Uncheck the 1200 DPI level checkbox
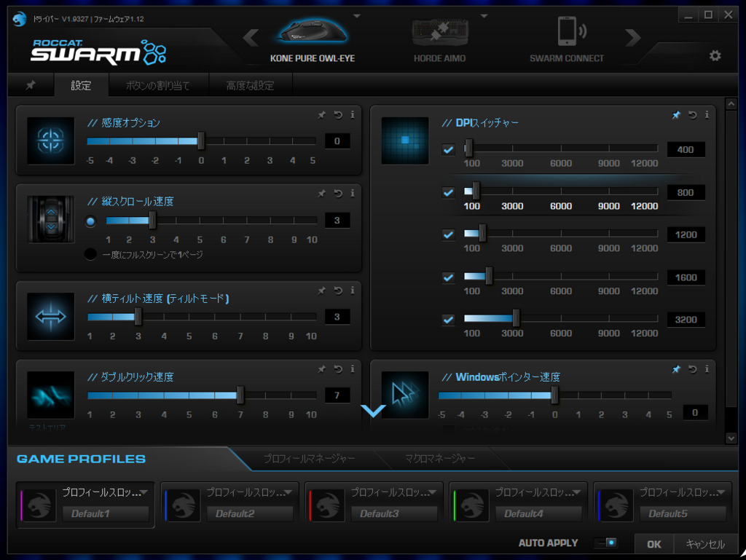The width and height of the screenshot is (746, 560). [x=448, y=234]
